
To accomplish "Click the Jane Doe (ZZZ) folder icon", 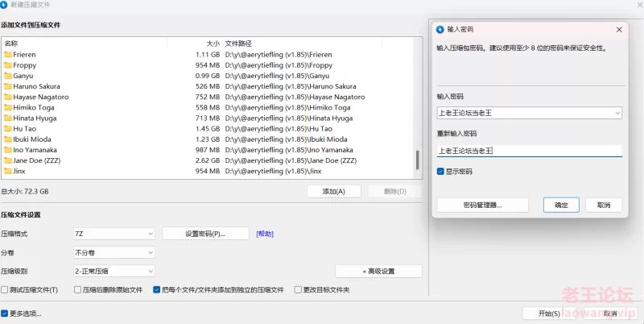I will [x=7, y=160].
